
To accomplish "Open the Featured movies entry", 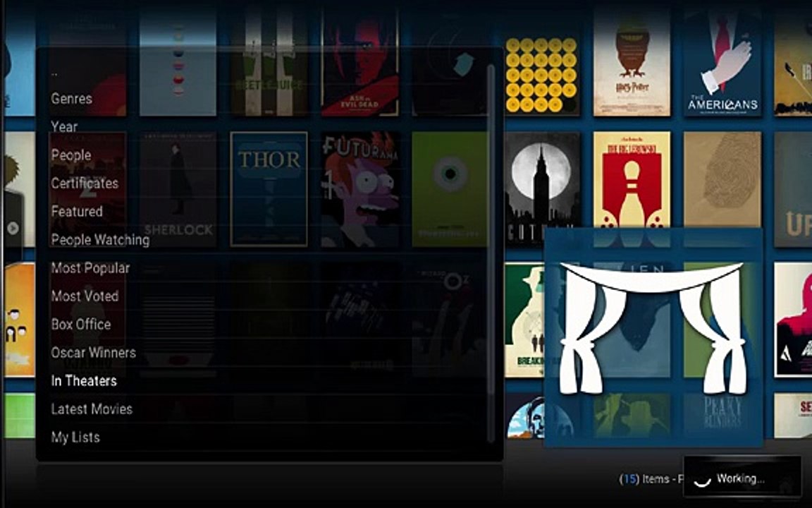I will (x=77, y=211).
